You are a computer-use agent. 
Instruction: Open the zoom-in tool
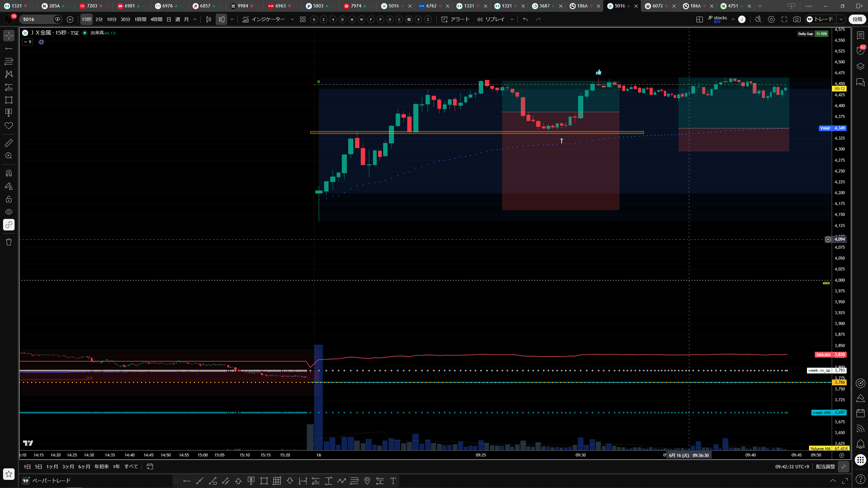9,156
